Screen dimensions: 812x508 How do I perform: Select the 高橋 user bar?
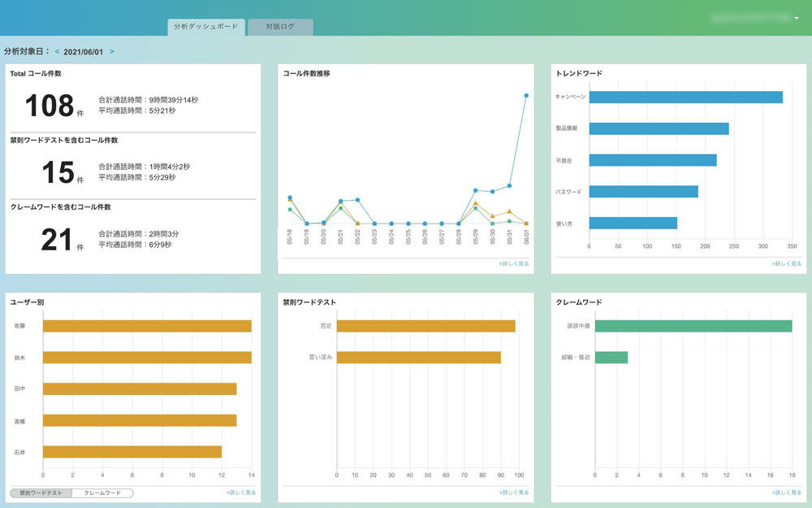tap(140, 420)
